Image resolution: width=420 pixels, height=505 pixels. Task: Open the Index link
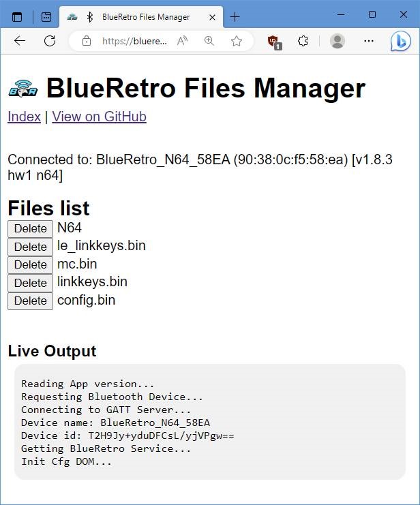[x=24, y=117]
